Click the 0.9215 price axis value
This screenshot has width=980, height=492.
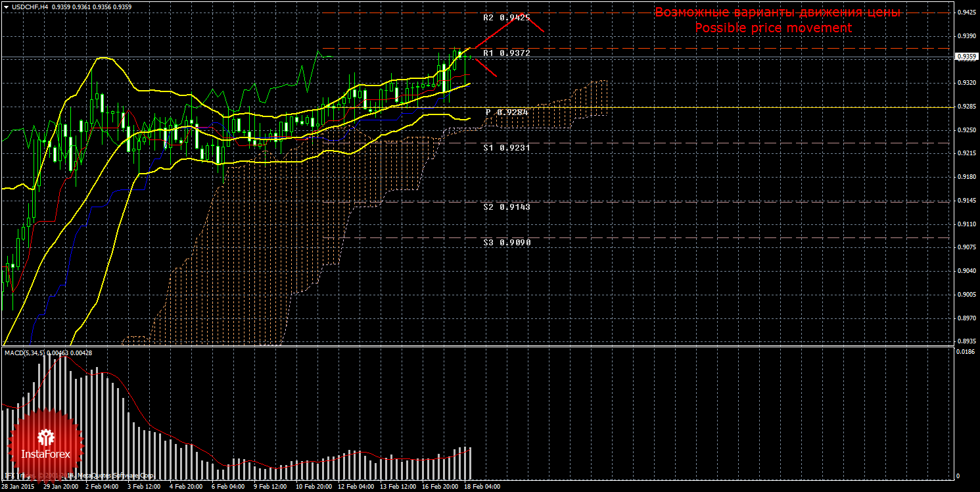point(966,154)
